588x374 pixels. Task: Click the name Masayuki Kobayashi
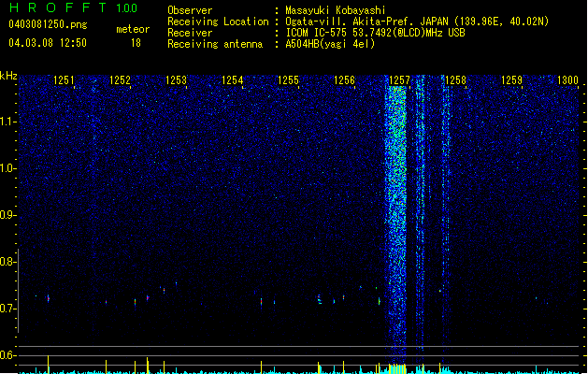336,10
